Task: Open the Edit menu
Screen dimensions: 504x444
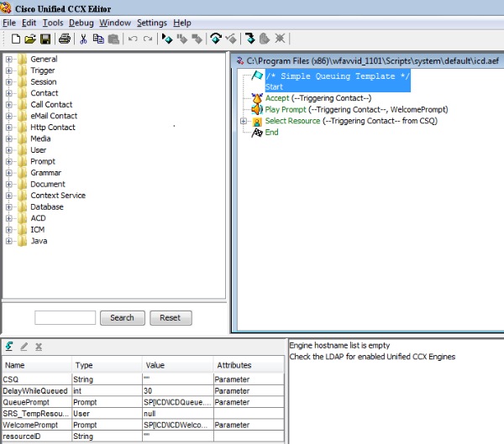Action: click(29, 23)
